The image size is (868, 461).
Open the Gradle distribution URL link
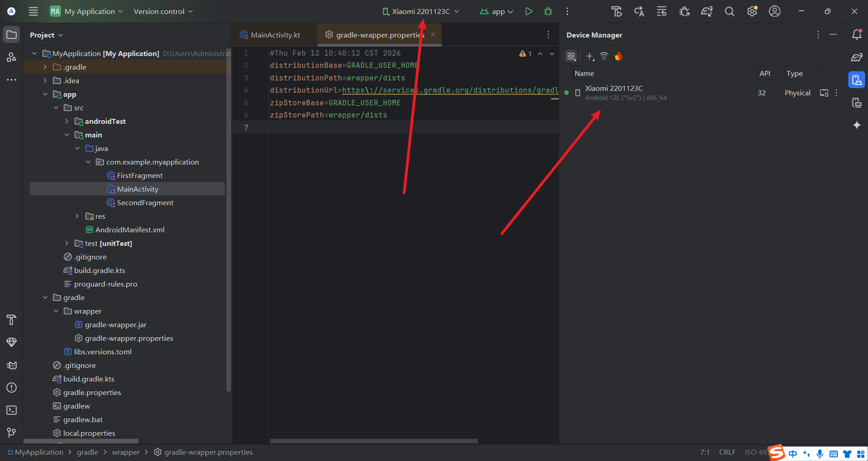coord(450,90)
